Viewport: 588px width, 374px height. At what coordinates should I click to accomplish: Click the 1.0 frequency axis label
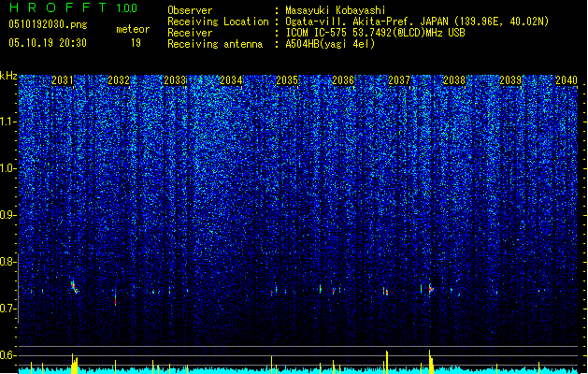click(8, 168)
